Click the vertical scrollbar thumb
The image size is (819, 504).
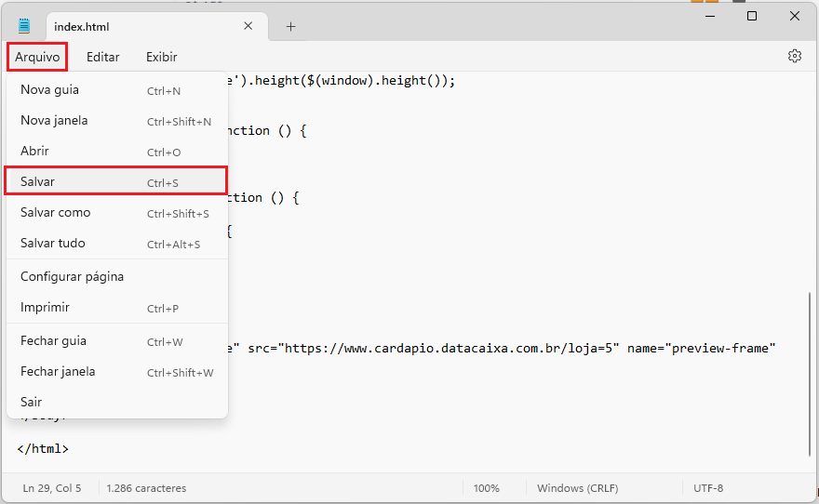[x=810, y=372]
